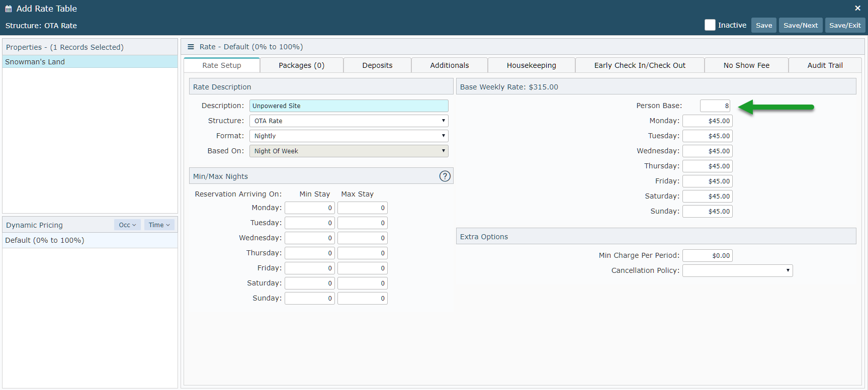Screen dimensions: 868x390
Task: Click the Wednesday rate field showing $45.00
Action: coord(708,151)
